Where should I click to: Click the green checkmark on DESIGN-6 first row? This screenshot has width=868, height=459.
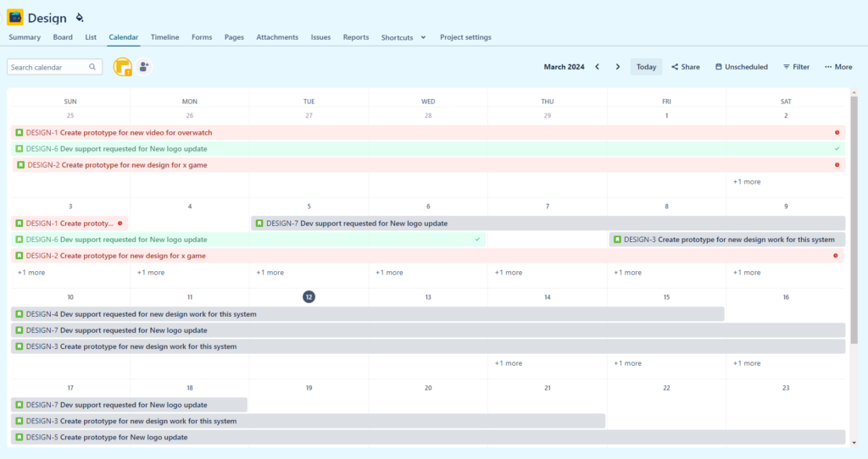tap(837, 149)
